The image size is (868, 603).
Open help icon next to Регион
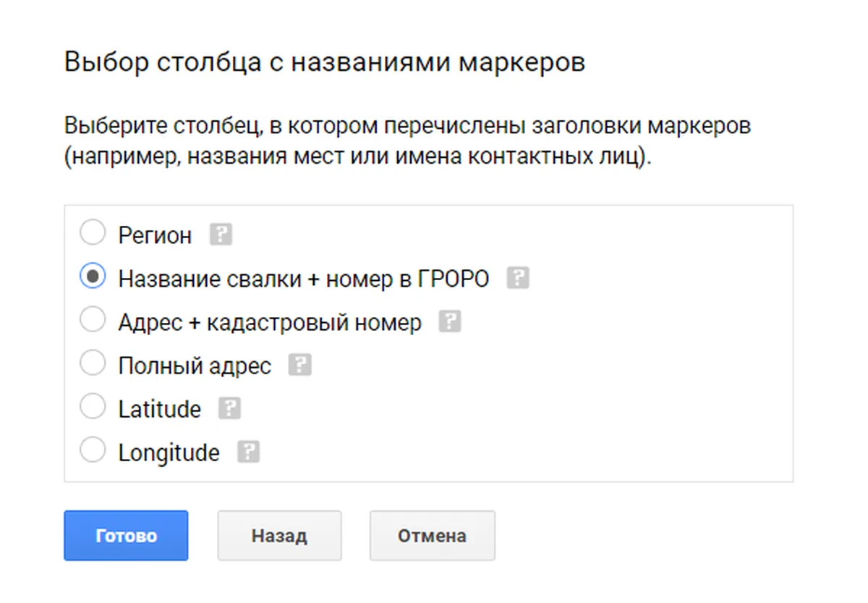coord(221,235)
